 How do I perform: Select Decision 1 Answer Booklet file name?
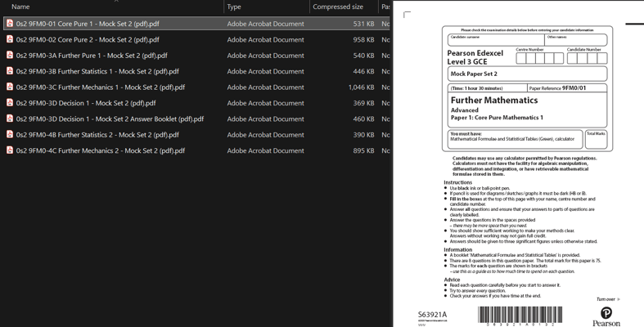[110, 119]
